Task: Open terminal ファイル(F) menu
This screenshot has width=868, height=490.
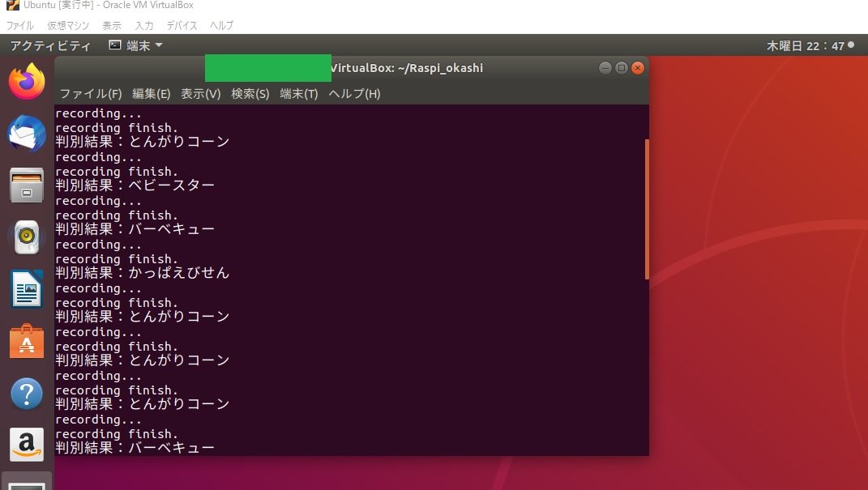Action: click(x=91, y=93)
